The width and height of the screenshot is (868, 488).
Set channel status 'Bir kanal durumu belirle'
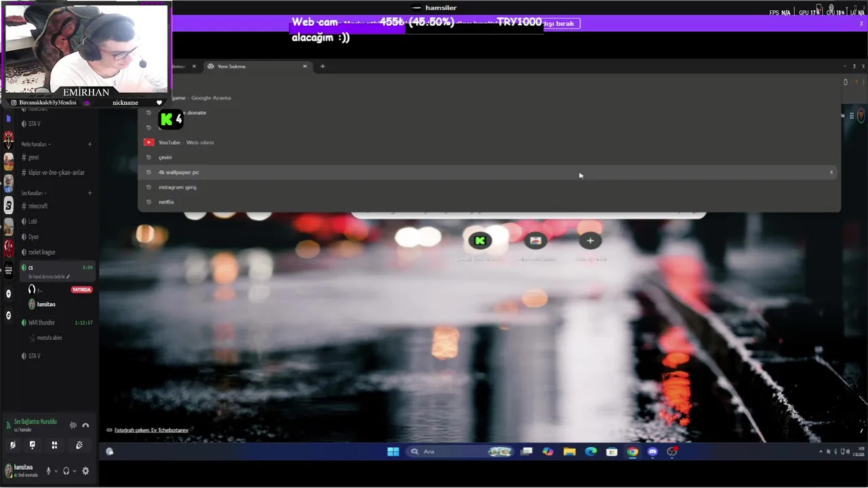point(49,277)
